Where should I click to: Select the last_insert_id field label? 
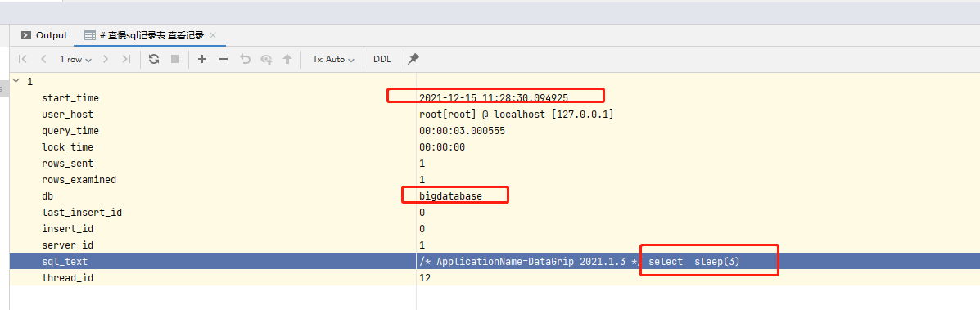(x=81, y=213)
